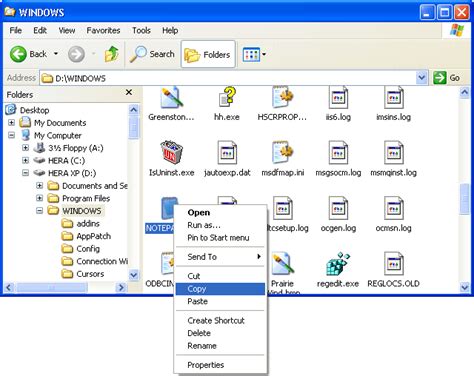
Task: Choose Paste in context menu
Action: tap(220, 301)
